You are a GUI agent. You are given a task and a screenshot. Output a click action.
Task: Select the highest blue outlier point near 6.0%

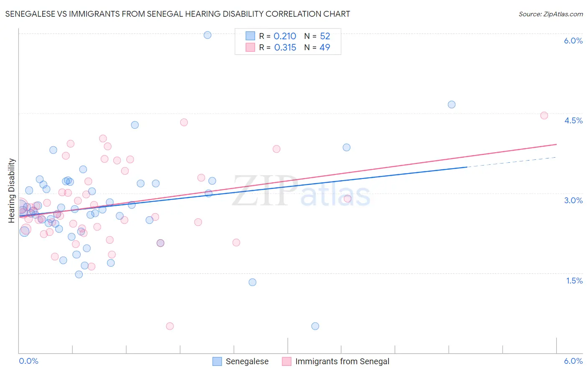(x=207, y=35)
